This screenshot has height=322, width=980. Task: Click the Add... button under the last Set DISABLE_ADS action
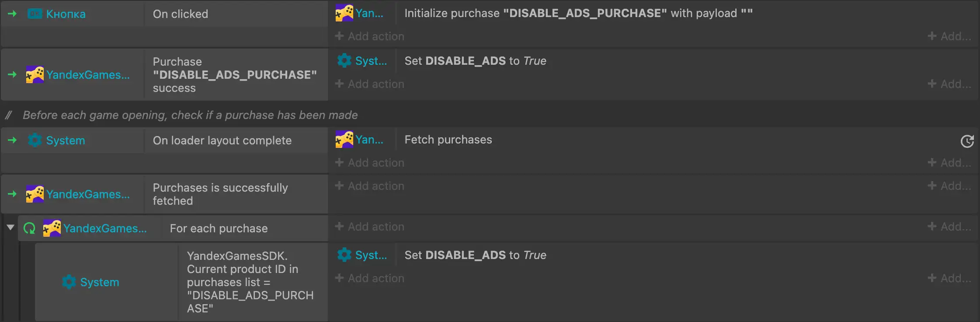point(949,278)
